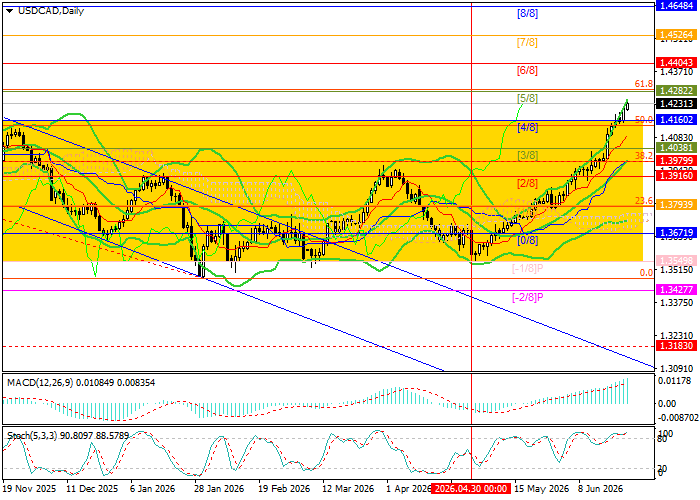
Task: Select the [8/8] Murrey level label
Action: pyautogui.click(x=527, y=13)
